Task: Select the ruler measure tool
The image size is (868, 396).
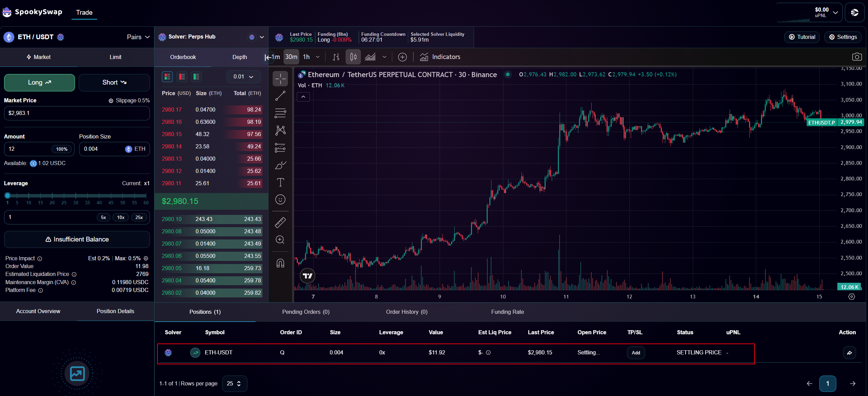Action: pos(280,222)
